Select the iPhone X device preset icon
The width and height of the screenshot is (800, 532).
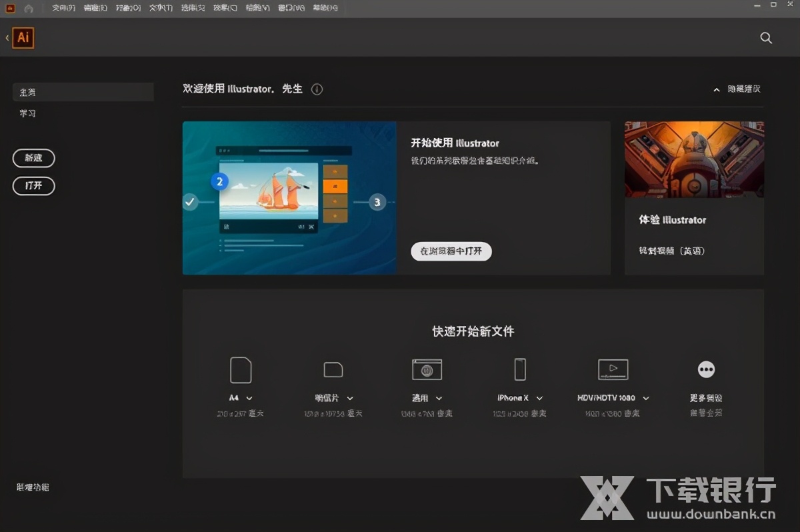coord(519,369)
